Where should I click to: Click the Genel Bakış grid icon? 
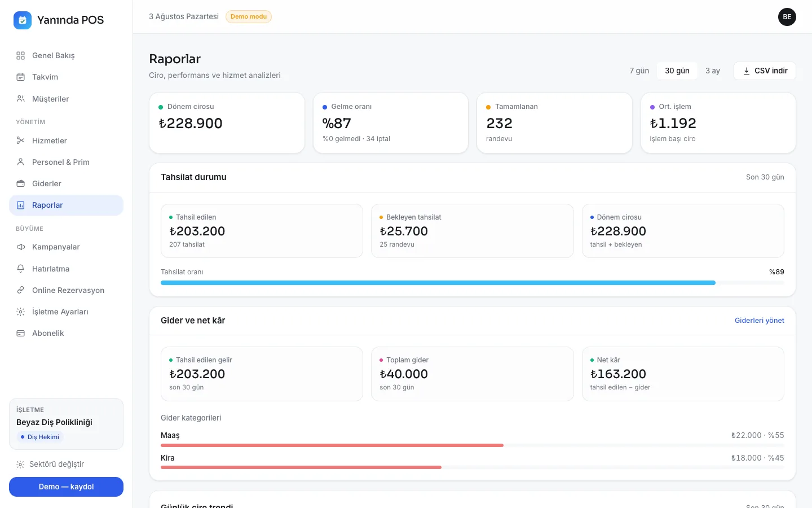pos(21,55)
